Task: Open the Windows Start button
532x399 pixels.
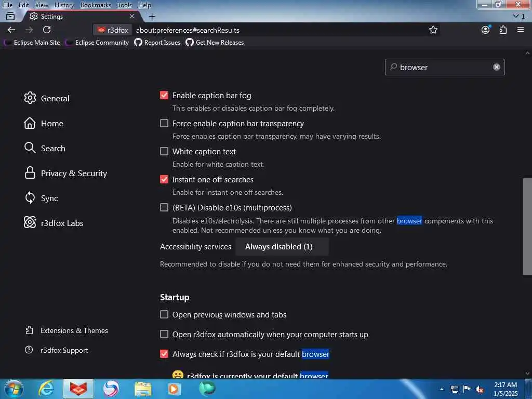Action: coord(14,389)
